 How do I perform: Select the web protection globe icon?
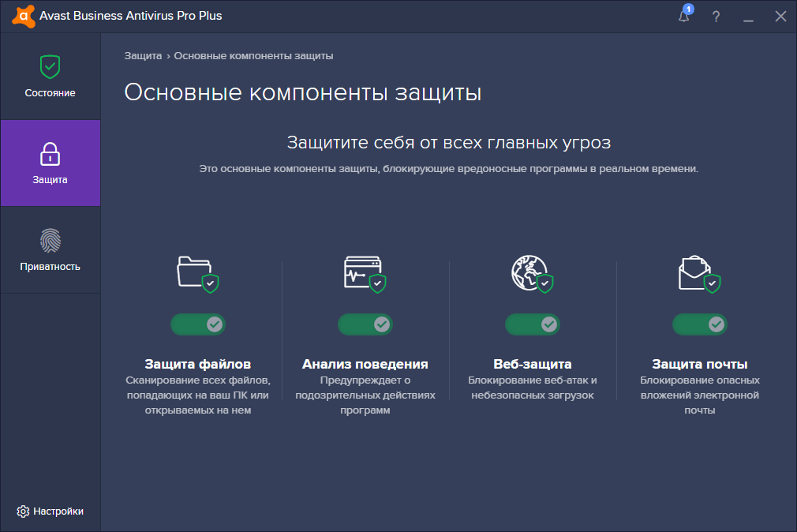532,275
